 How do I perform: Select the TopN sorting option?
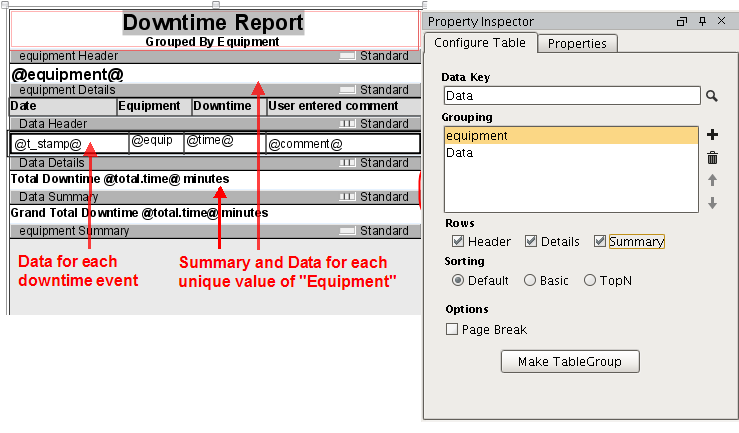click(x=590, y=281)
